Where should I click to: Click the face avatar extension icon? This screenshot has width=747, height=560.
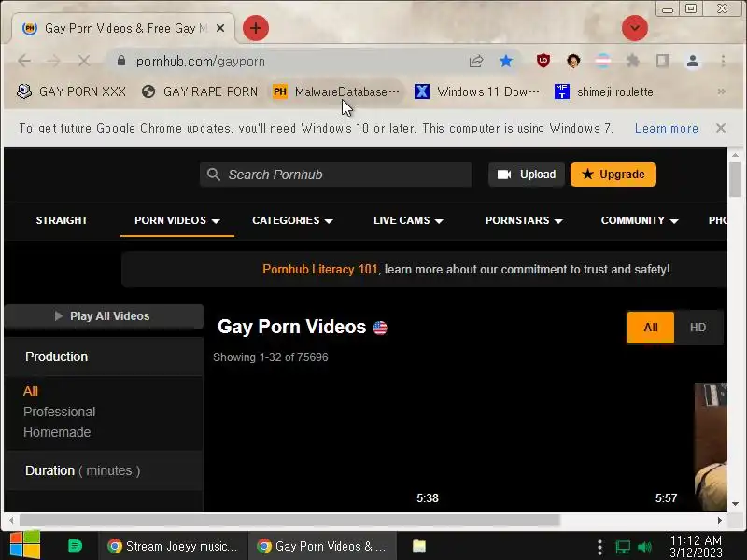pos(573,61)
